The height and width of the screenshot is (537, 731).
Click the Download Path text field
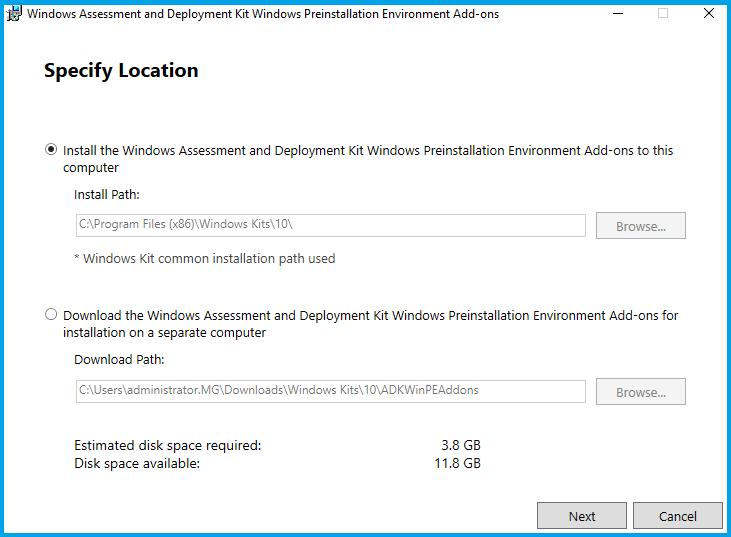(330, 391)
